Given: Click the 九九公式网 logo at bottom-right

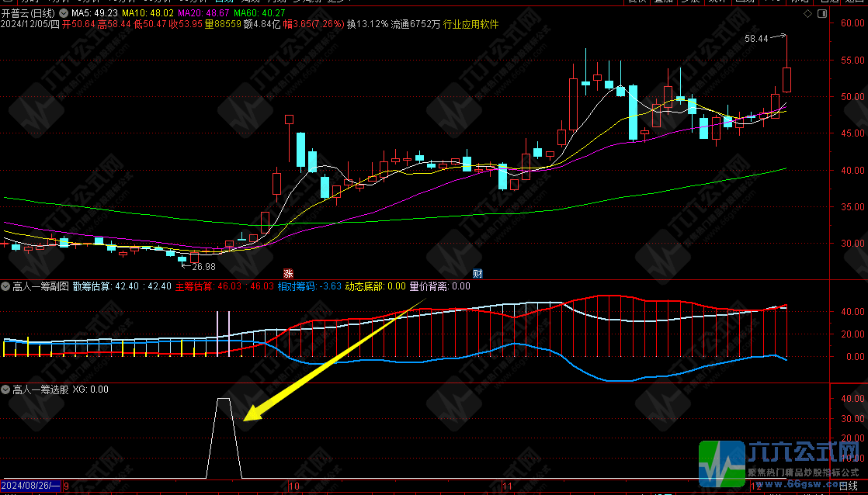Looking at the screenshot, I should coord(780,462).
